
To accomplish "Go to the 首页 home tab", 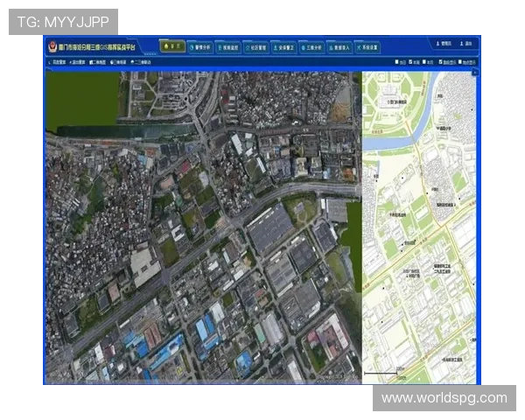I will [x=171, y=46].
